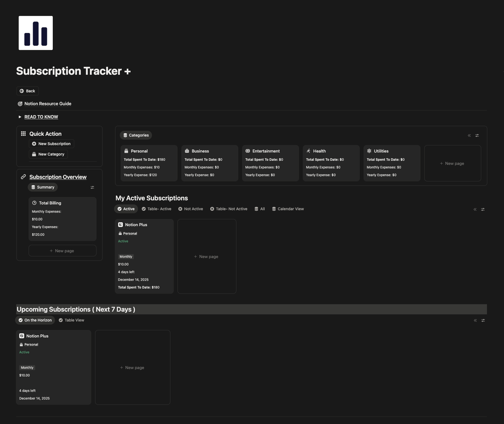Create a New Subscription from Quick Action
Image resolution: width=504 pixels, height=424 pixels.
tap(51, 144)
